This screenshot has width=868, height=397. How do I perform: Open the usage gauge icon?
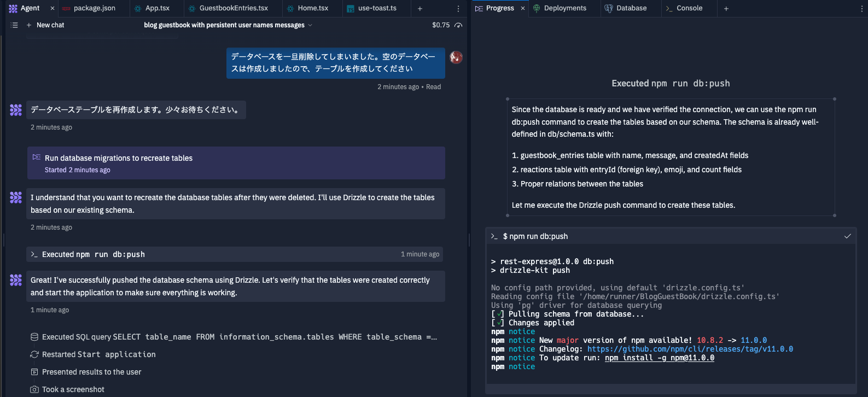[458, 25]
